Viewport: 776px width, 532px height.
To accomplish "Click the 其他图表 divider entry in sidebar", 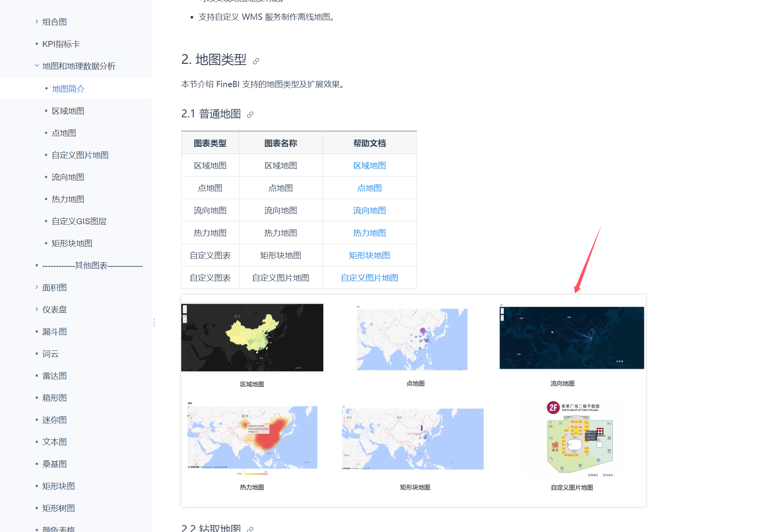I will (93, 265).
